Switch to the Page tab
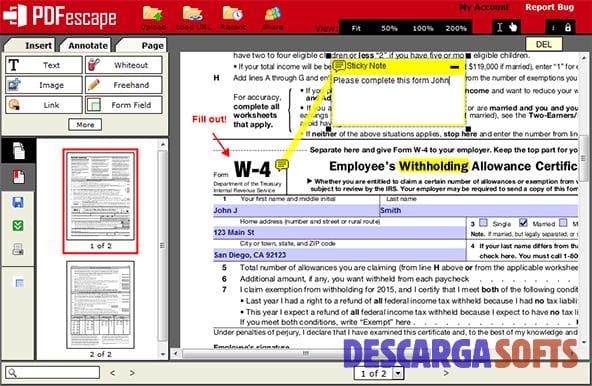Image resolution: width=592 pixels, height=386 pixels. point(142,45)
